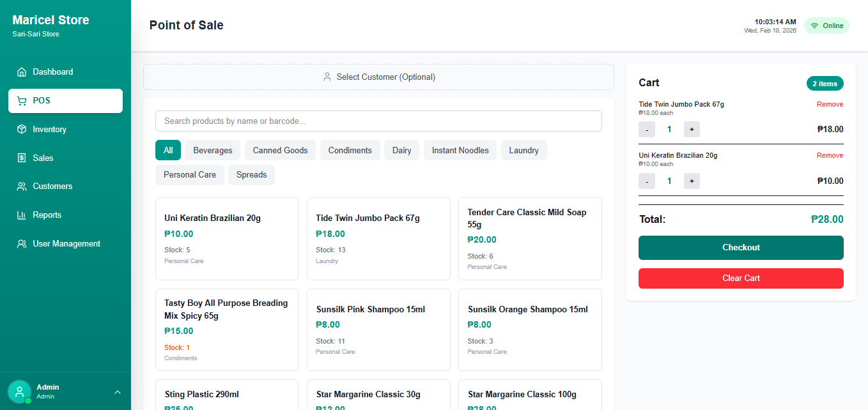Filter products by Dairy

pos(402,151)
